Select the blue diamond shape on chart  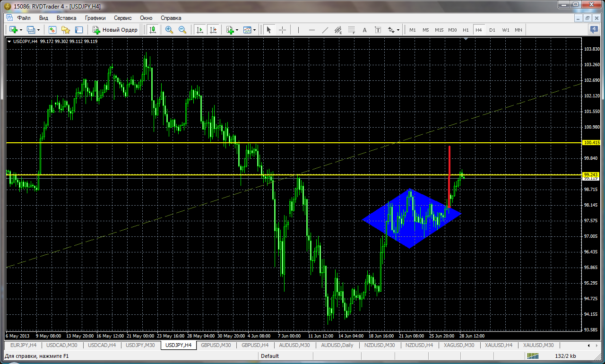coord(411,218)
